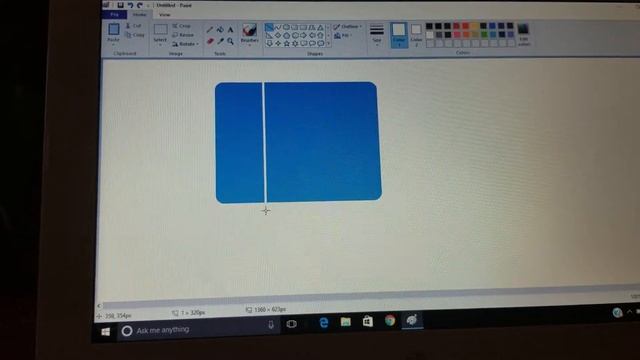This screenshot has height=360, width=640.
Task: Open the Brushes dropdown arrow
Action: tap(249, 45)
